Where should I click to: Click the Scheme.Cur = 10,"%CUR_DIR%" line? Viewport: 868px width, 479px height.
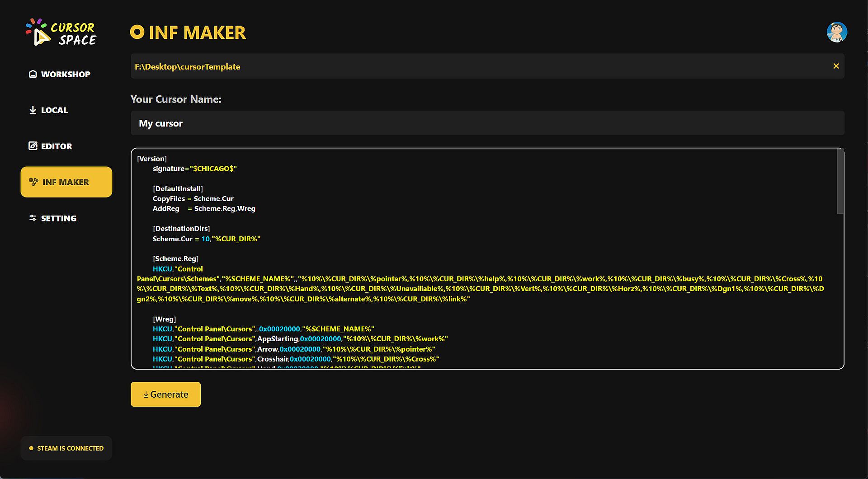pyautogui.click(x=207, y=239)
